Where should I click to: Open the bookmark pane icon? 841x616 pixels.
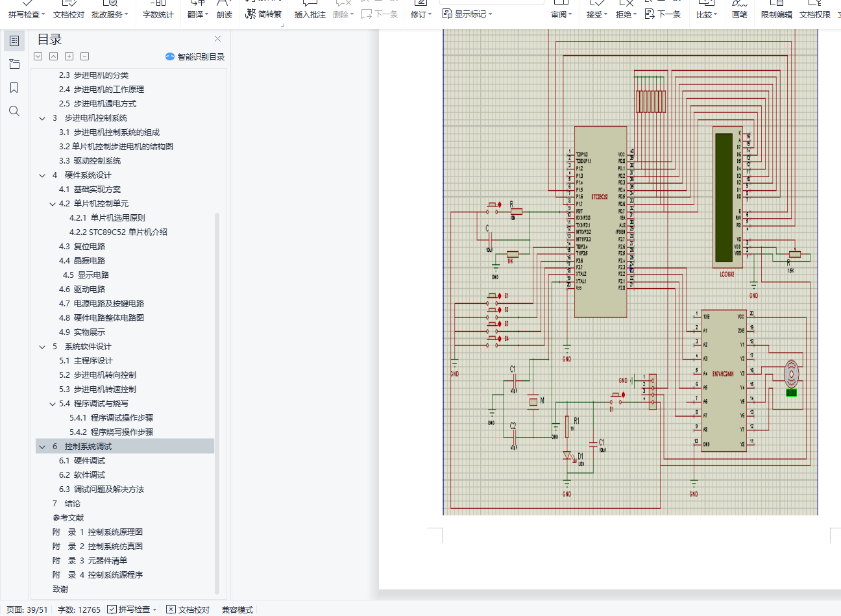coord(14,88)
